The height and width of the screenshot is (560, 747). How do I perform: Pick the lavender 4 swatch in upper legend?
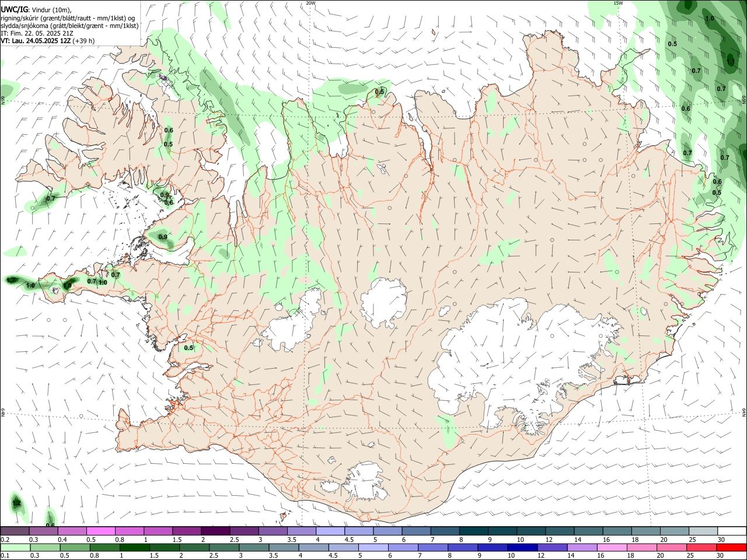click(x=330, y=531)
